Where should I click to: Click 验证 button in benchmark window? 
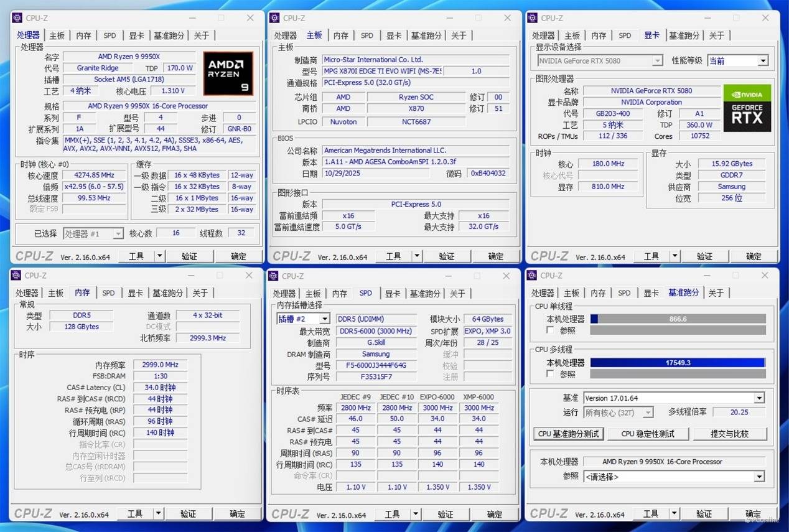tap(704, 513)
